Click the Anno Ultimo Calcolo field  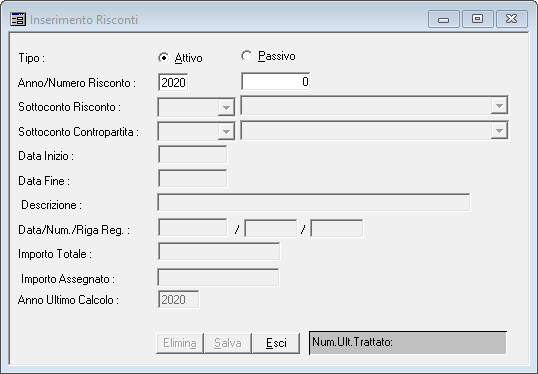coord(178,300)
